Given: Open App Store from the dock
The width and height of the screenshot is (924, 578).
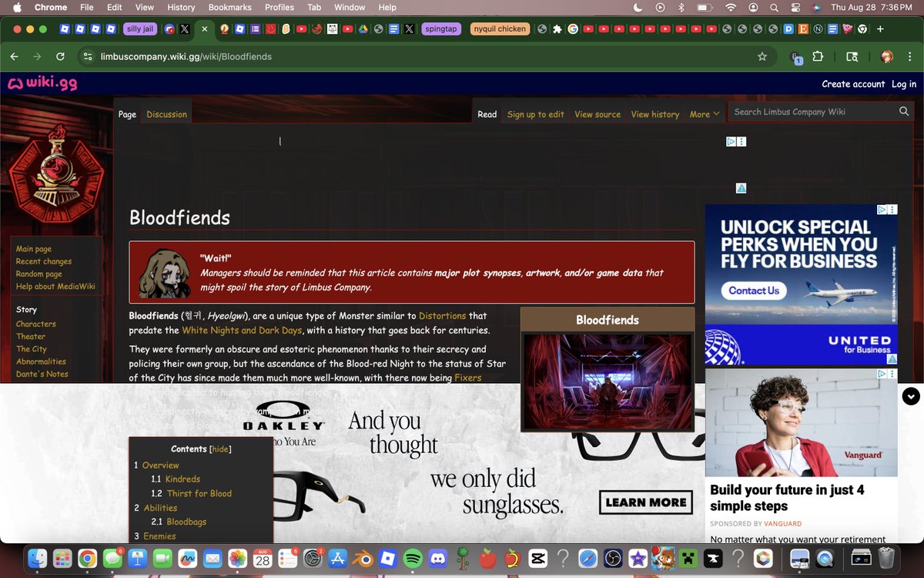Looking at the screenshot, I should [336, 557].
